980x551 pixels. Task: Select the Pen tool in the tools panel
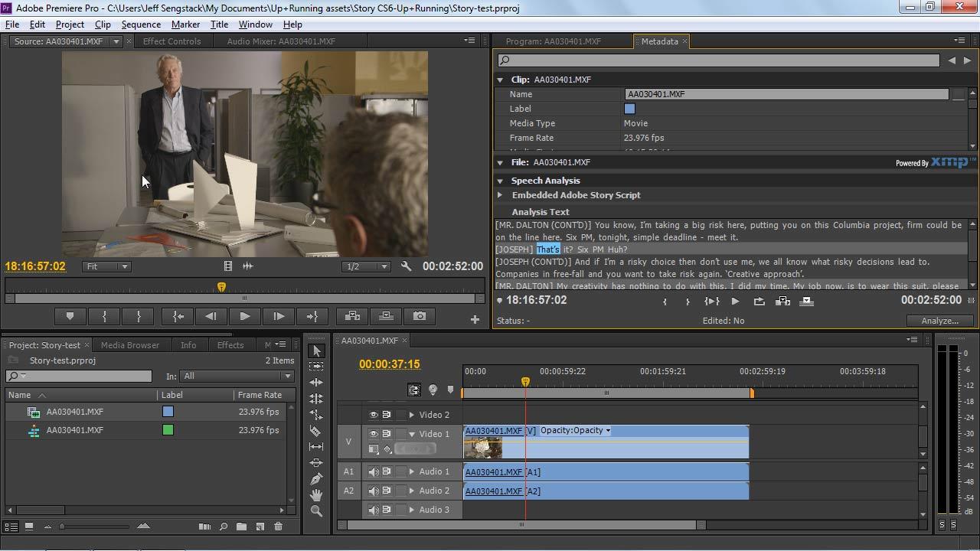[316, 479]
